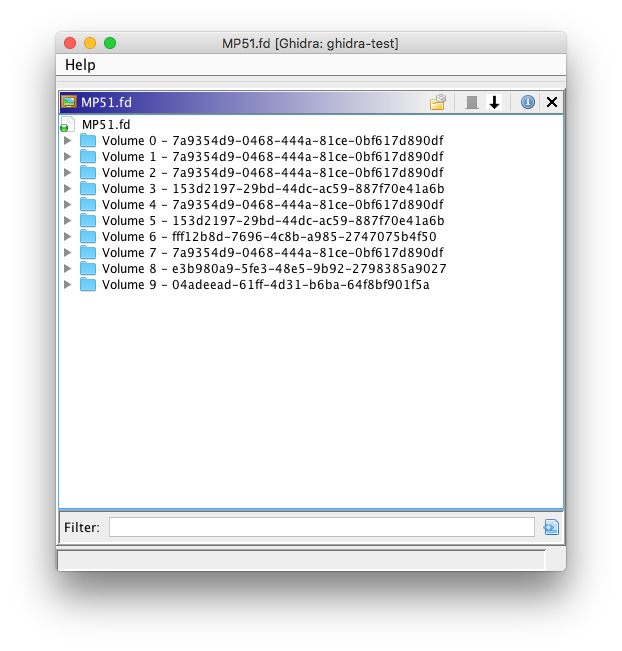622x651 pixels.
Task: Click the Volume 4 folder icon
Action: coord(88,204)
